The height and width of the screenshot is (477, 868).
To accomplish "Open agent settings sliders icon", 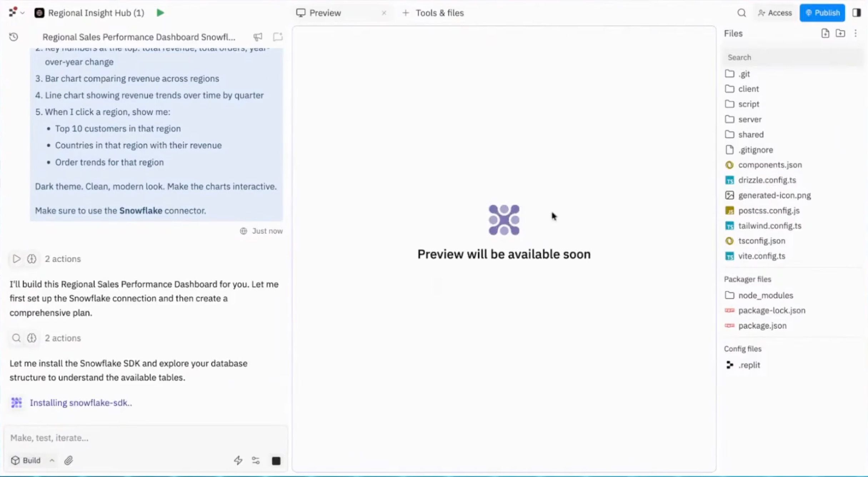I will point(256,461).
